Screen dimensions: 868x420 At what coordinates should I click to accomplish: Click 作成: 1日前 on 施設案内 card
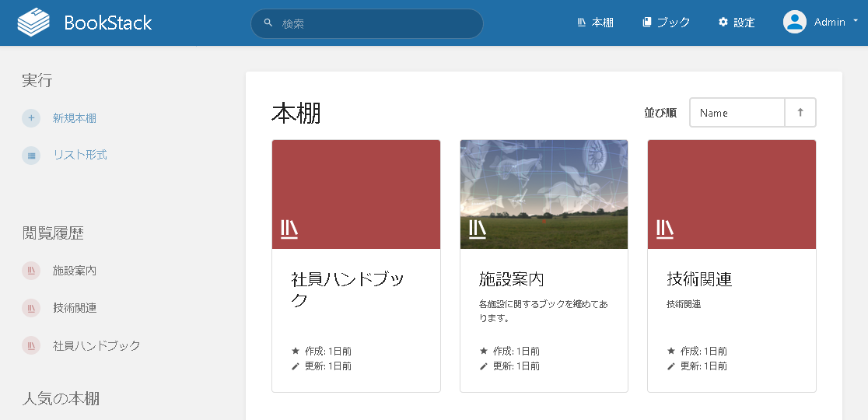[x=516, y=352]
